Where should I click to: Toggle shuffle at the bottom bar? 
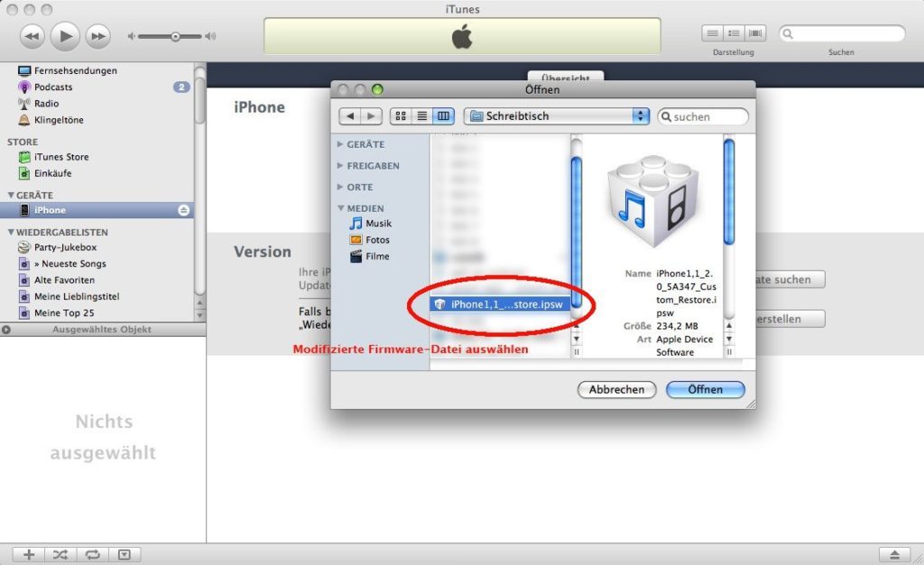(x=60, y=554)
